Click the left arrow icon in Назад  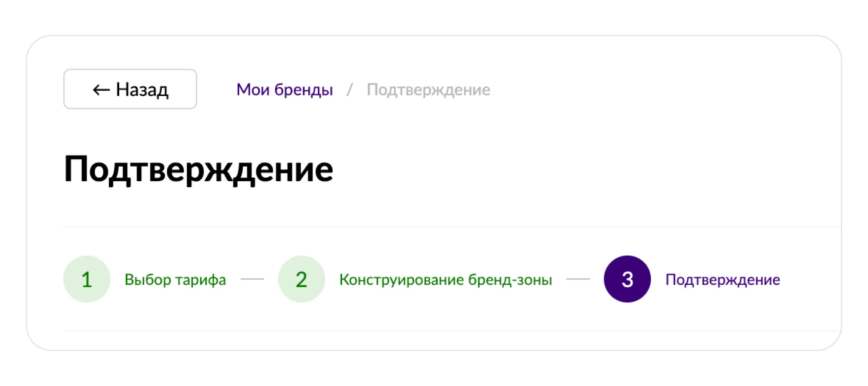[x=101, y=90]
